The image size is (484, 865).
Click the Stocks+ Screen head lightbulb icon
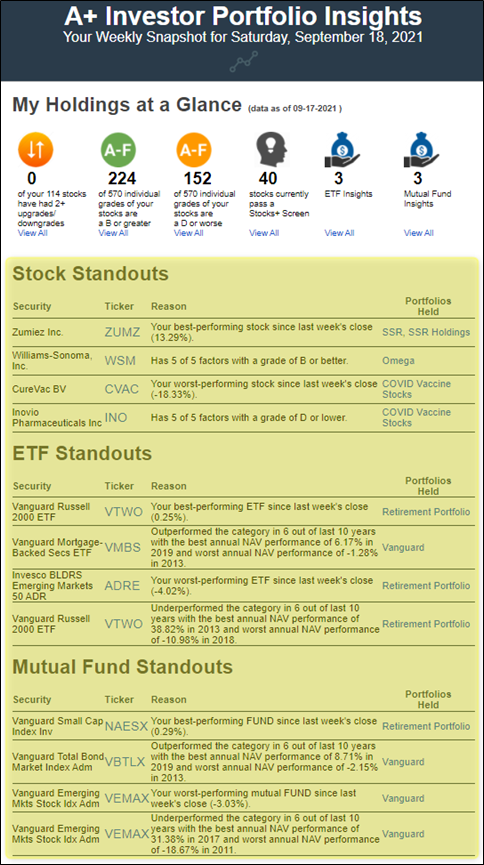coord(273,150)
